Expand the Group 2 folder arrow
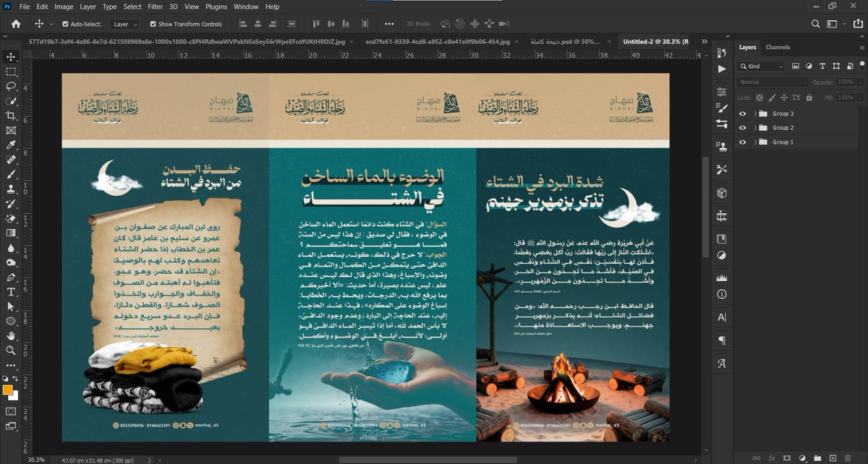Screen dimensions: 868x464 pos(755,128)
